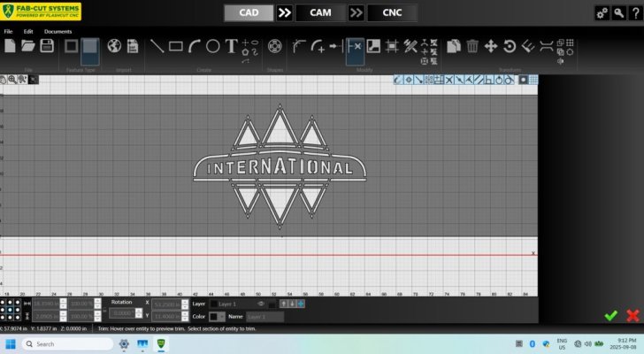644x354 pixels.
Task: Click the zoom in magnifier on canvas
Action: click(12, 80)
